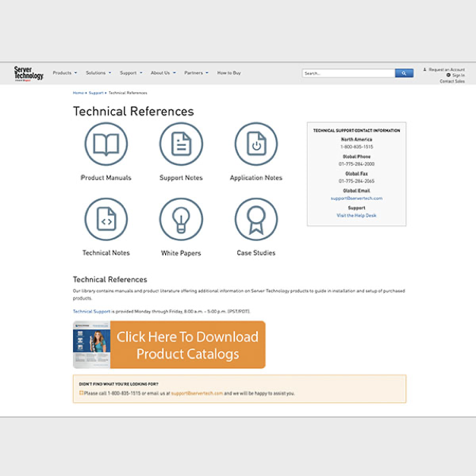Open the About Us menu

point(160,73)
